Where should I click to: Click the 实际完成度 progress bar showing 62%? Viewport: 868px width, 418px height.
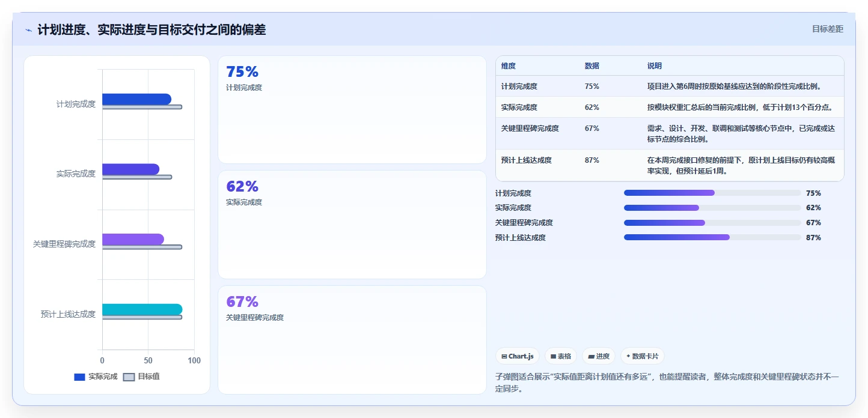click(712, 208)
